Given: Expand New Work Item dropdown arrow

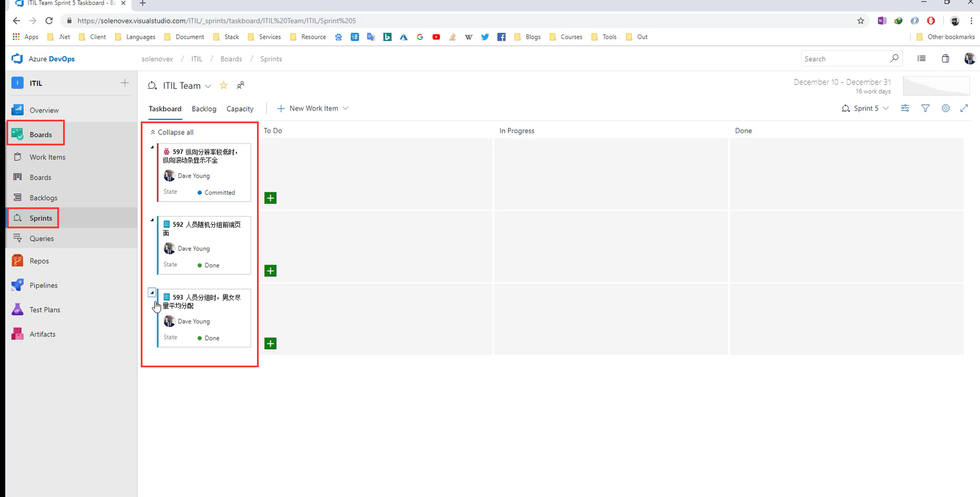Looking at the screenshot, I should [346, 108].
